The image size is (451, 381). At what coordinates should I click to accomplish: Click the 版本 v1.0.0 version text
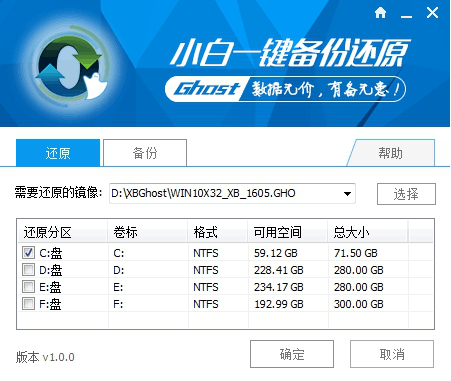tap(45, 357)
